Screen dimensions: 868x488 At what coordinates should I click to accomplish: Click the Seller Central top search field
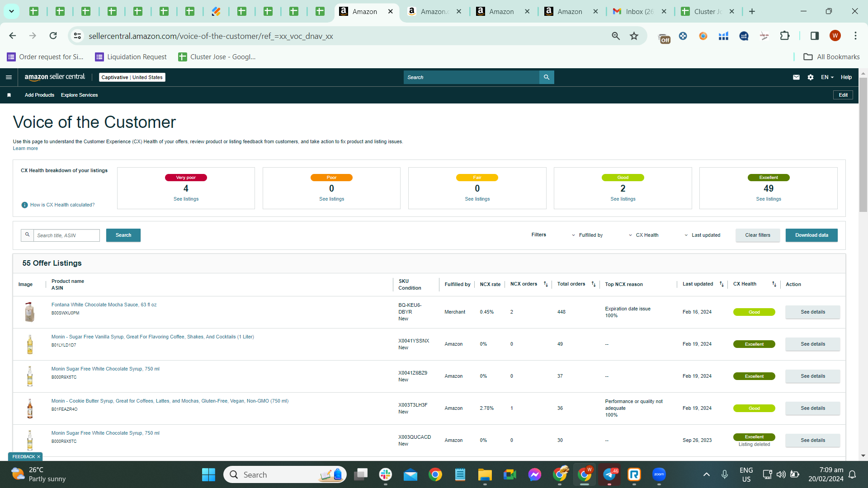(x=472, y=77)
